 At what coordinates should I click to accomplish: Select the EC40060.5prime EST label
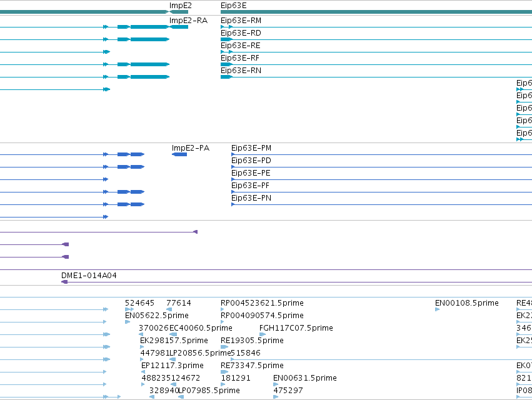point(201,328)
